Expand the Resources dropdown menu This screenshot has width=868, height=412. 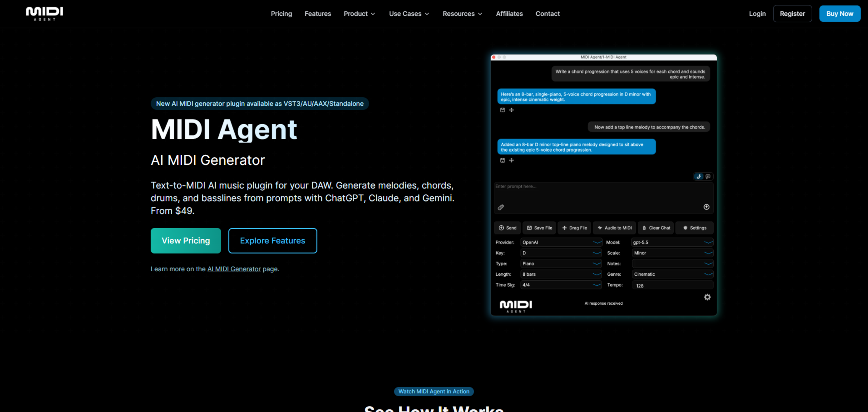coord(462,14)
